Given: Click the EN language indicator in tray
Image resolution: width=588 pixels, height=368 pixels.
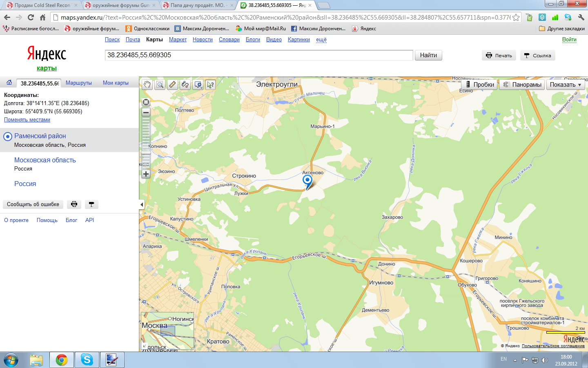Looking at the screenshot, I should coord(503,359).
